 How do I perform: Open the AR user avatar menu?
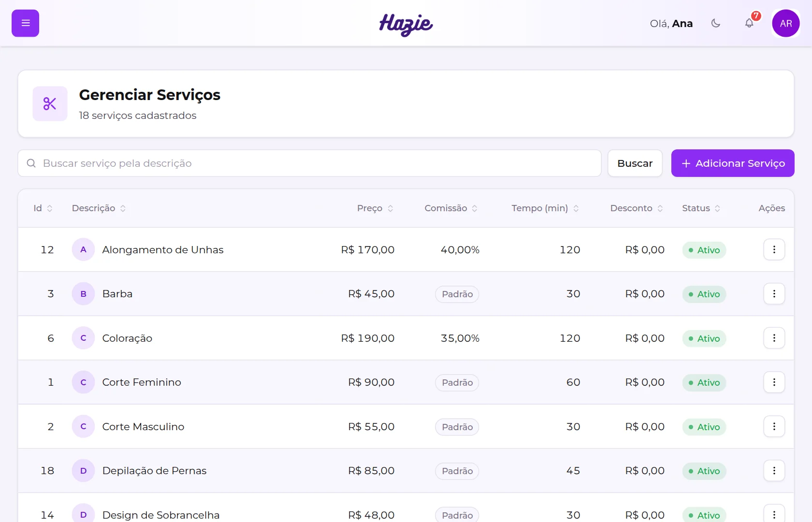pyautogui.click(x=786, y=23)
